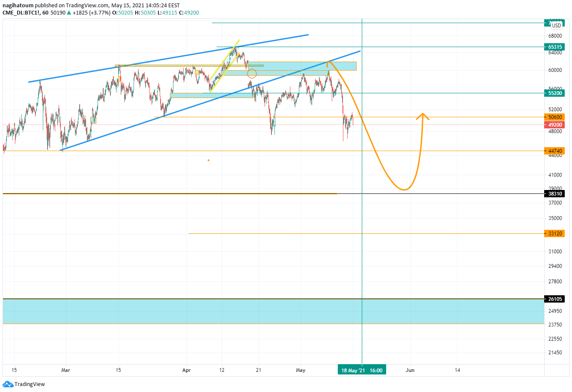572x392 pixels.
Task: Click the 27800 axis tick value
Action: (555, 281)
